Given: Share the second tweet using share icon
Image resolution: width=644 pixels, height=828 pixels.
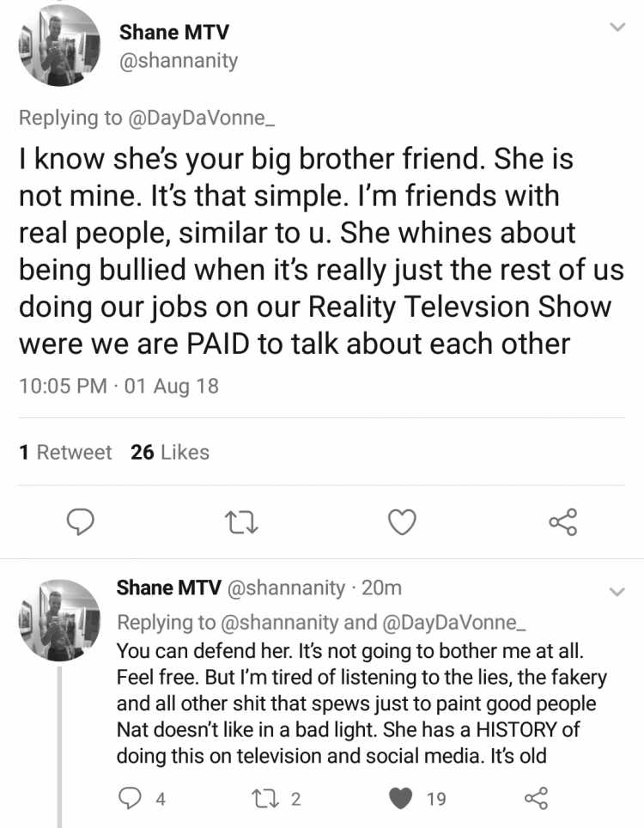Looking at the screenshot, I should [x=537, y=798].
